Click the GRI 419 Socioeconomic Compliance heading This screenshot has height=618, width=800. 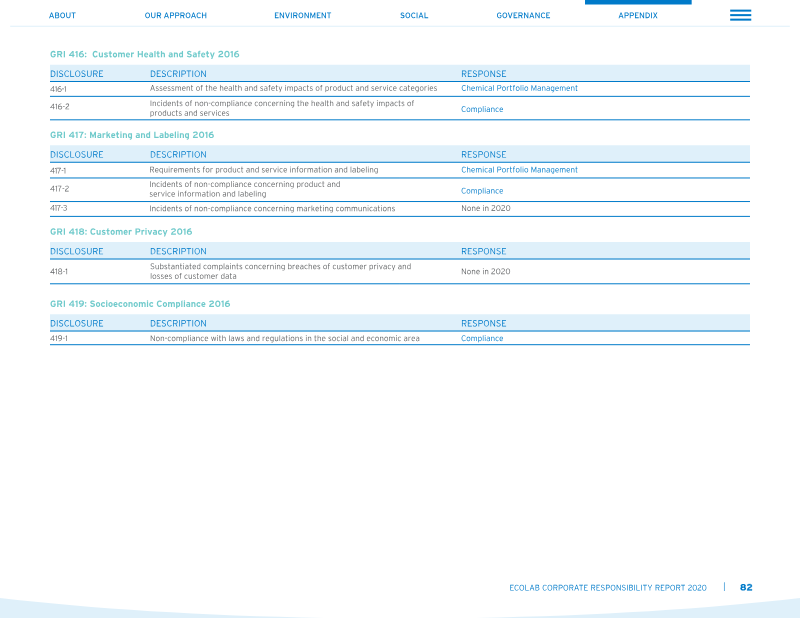[x=140, y=304]
